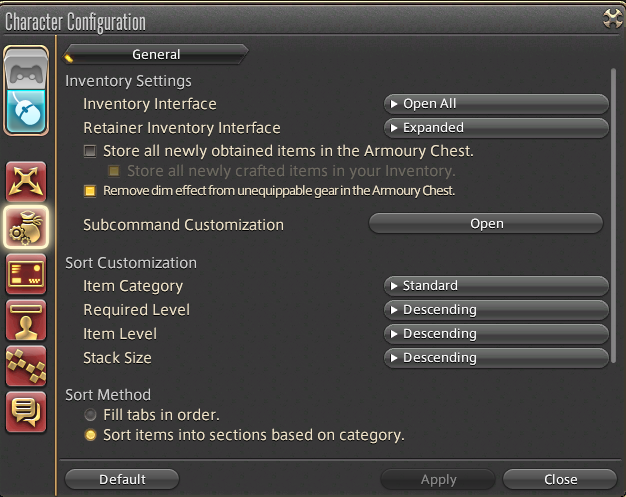Screen dimensions: 626x497
Task: Toggle Remove dim effect from unequippable gear
Action: click(x=90, y=191)
